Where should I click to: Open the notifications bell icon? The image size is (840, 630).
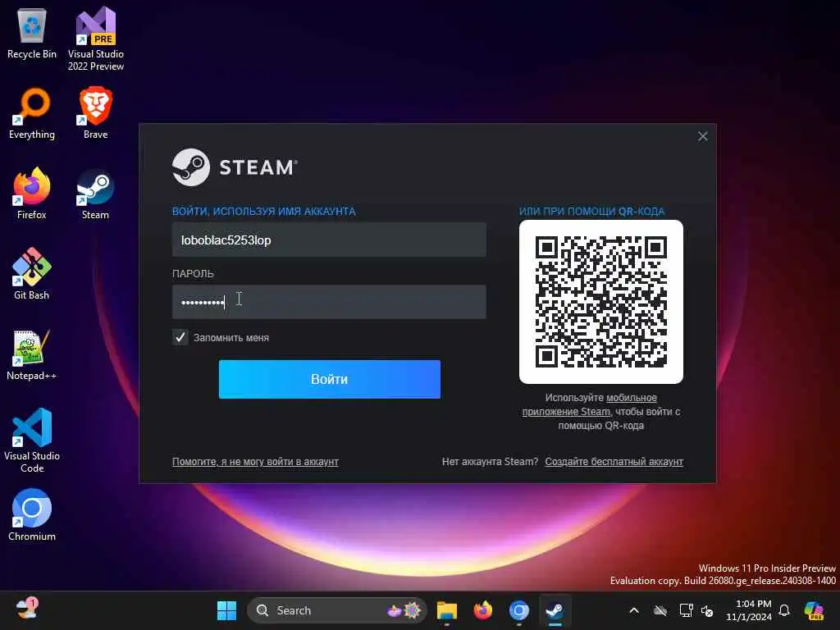[783, 610]
